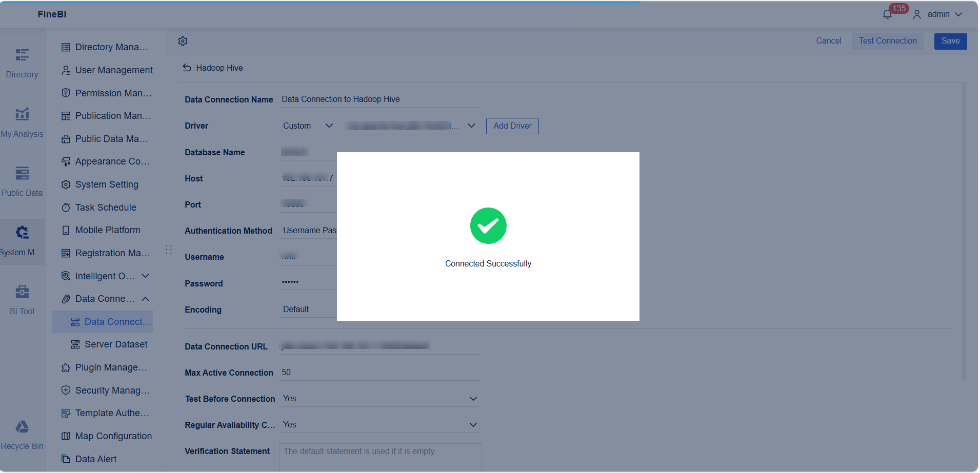Screen dimensions: 980x473
Task: Open Plugin Management menu item
Action: pos(105,367)
